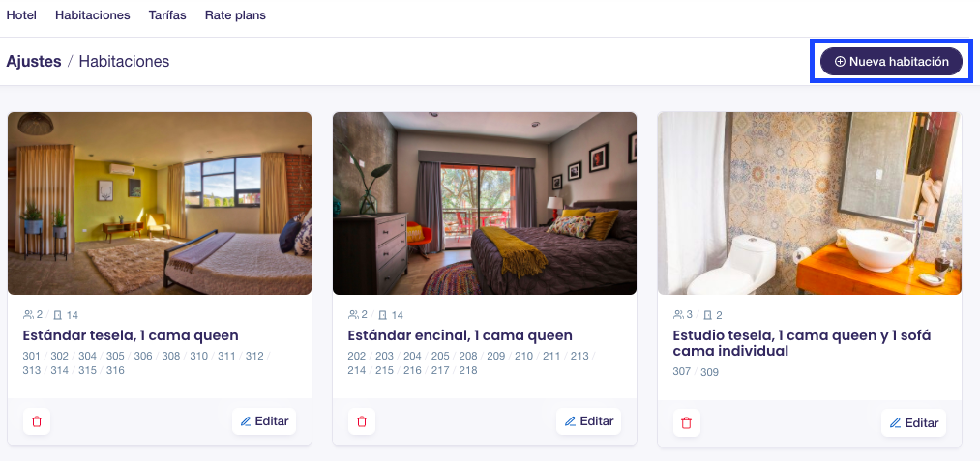The height and width of the screenshot is (461, 980).
Task: Click the Nueva habitación button
Action: click(x=891, y=61)
